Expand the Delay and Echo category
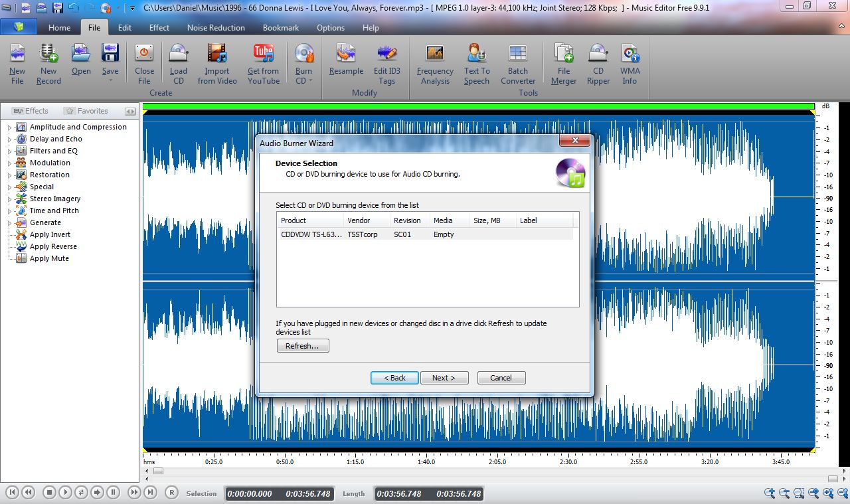The width and height of the screenshot is (850, 504). (9, 139)
